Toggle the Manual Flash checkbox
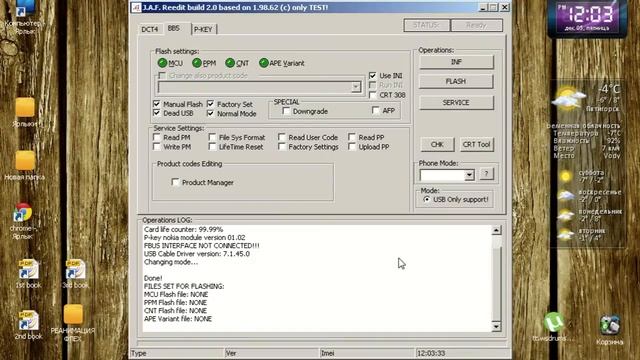640x360 pixels. (x=157, y=104)
